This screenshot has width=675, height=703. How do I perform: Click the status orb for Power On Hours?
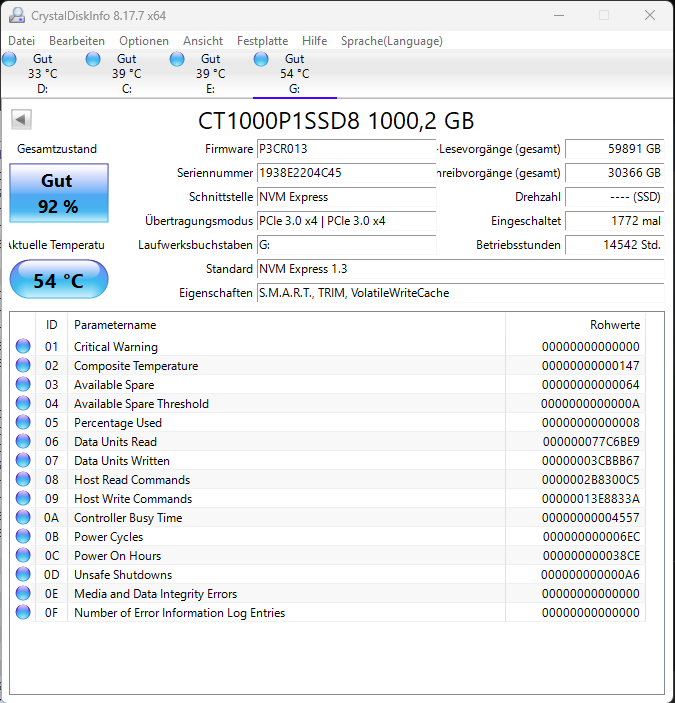(23, 555)
